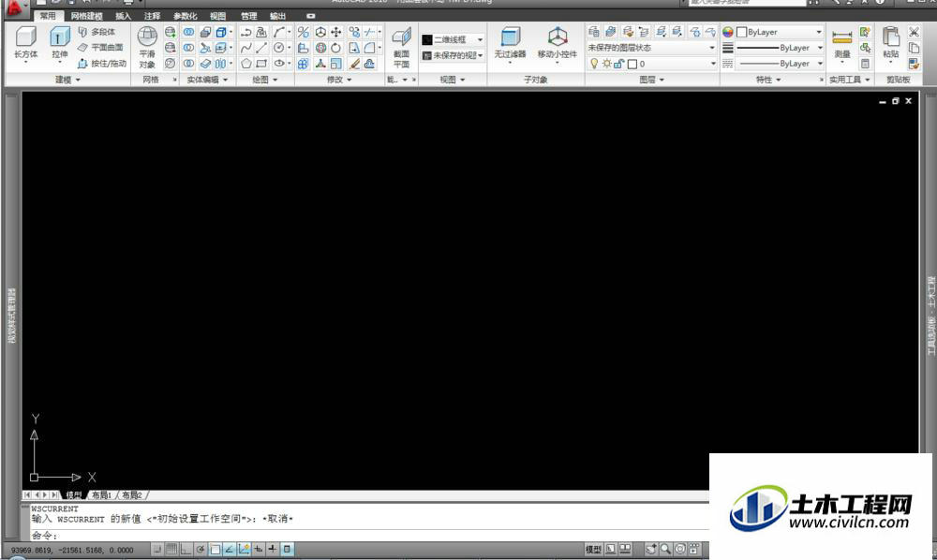Click the copy clip icon
937x560 pixels.
click(x=914, y=48)
